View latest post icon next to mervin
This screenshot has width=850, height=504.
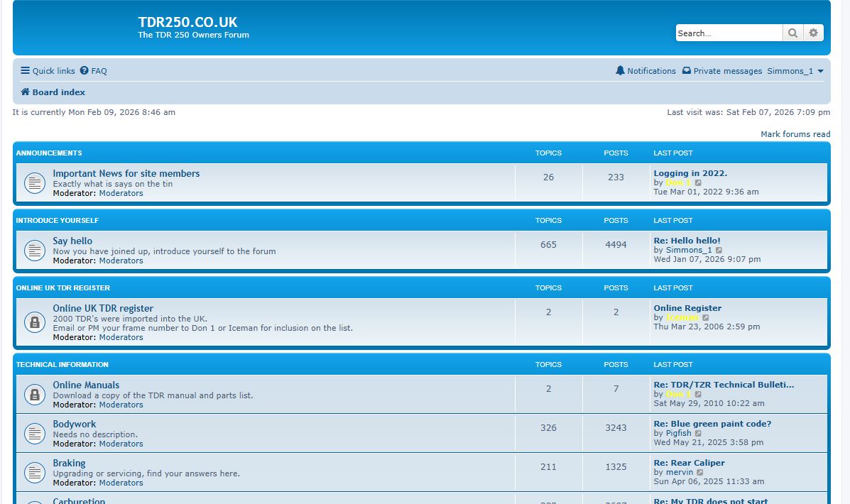pos(700,473)
